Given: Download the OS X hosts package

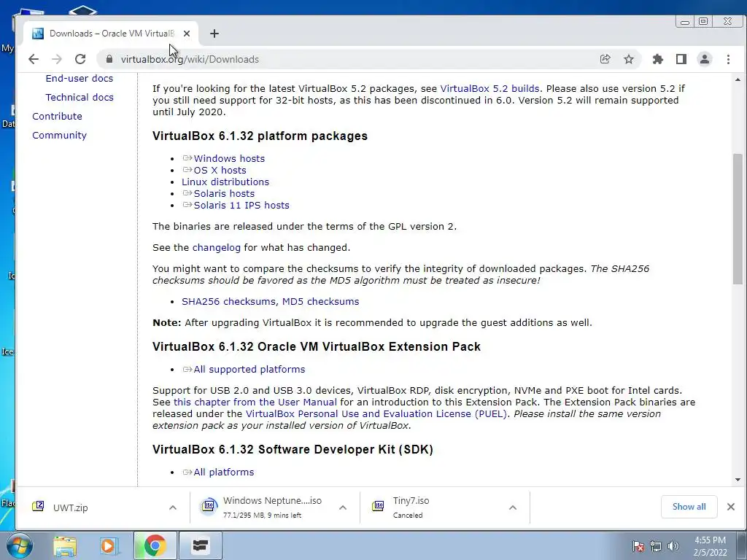Looking at the screenshot, I should [x=220, y=171].
